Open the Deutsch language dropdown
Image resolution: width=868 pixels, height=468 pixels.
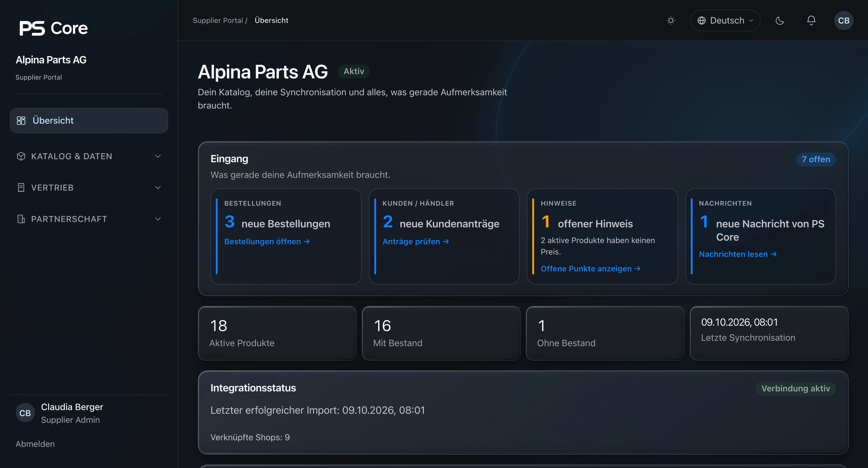[x=725, y=21]
